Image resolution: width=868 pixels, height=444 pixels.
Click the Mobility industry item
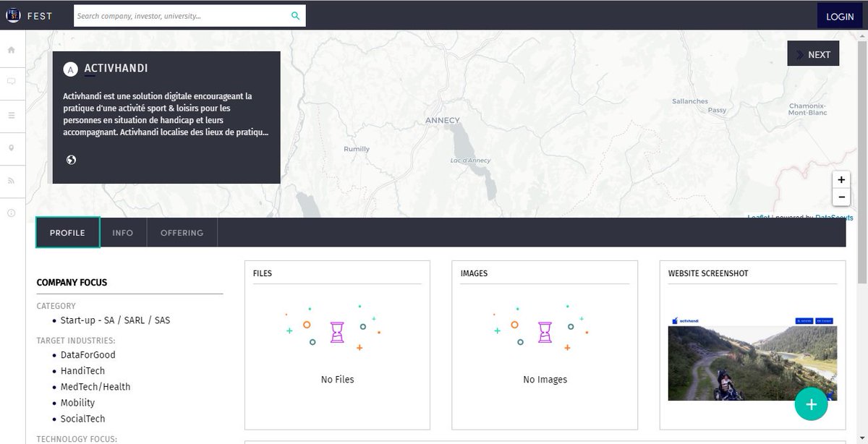[77, 403]
